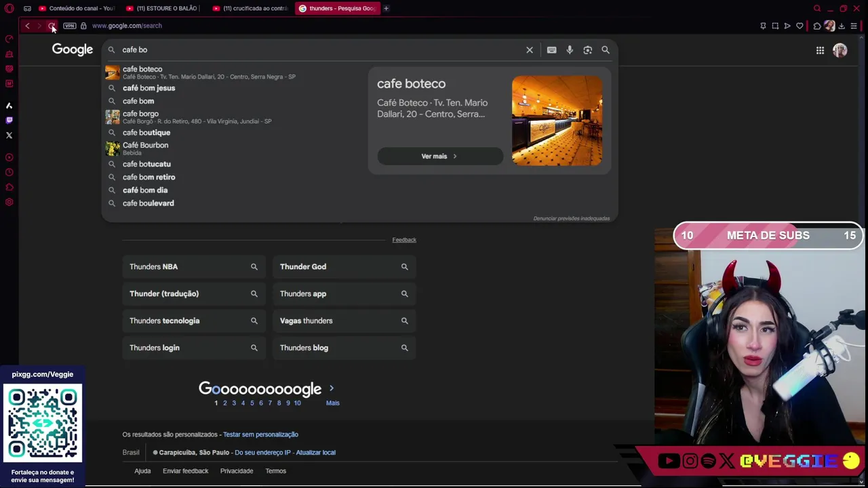Click the pinboard pin icon in toolbar
868x488 pixels.
click(x=763, y=26)
